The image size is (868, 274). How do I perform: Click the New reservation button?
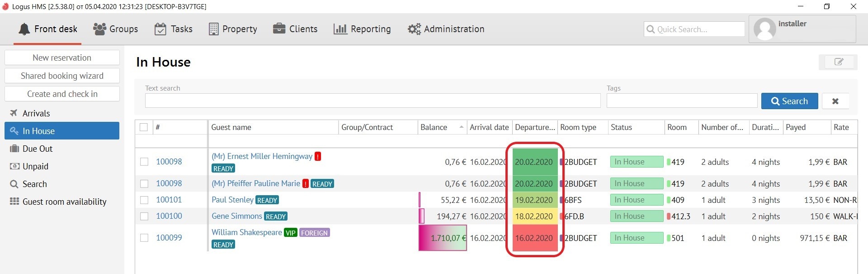[62, 58]
